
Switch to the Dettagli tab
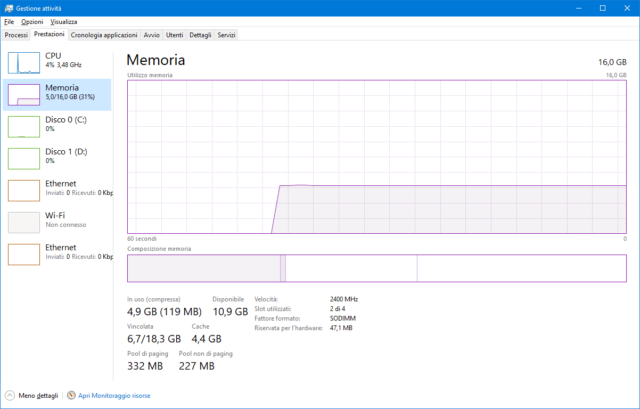tap(201, 35)
